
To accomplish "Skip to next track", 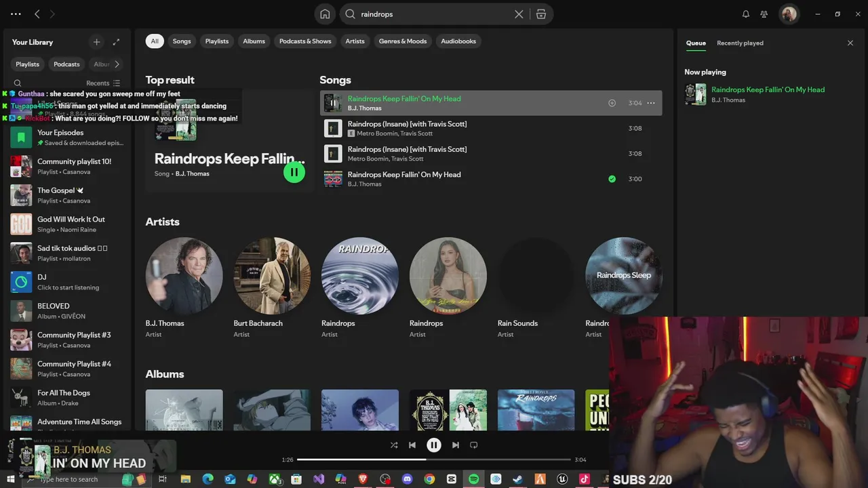I will pyautogui.click(x=456, y=445).
